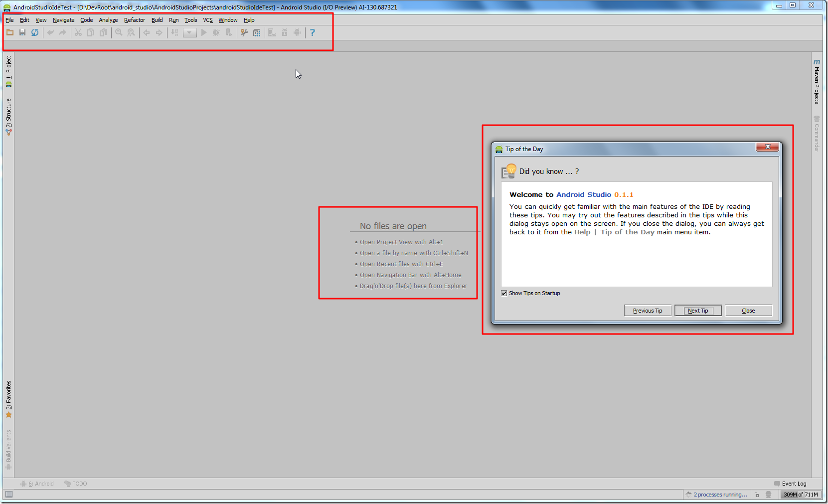Uncheck Show Tips on Startup checkbox

pos(504,293)
